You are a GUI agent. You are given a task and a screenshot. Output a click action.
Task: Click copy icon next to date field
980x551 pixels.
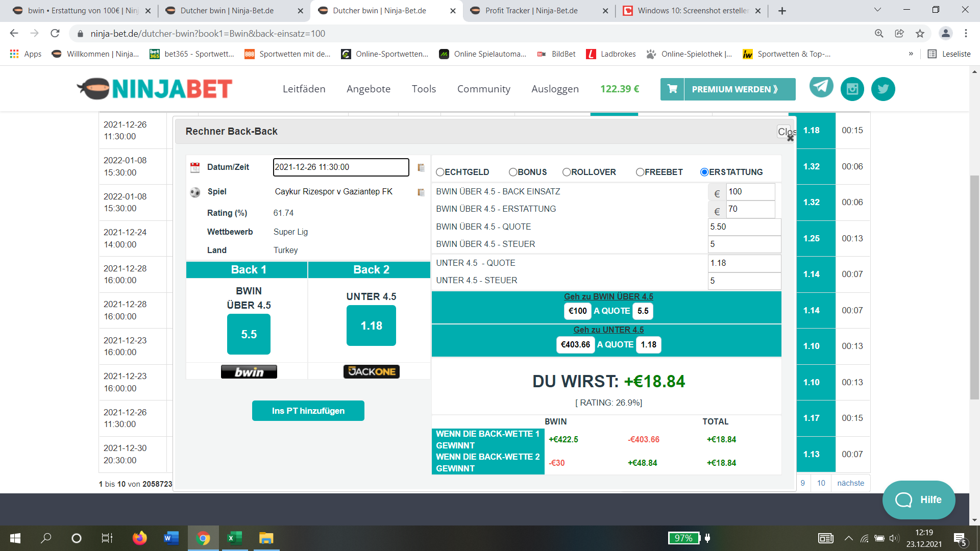(x=421, y=167)
